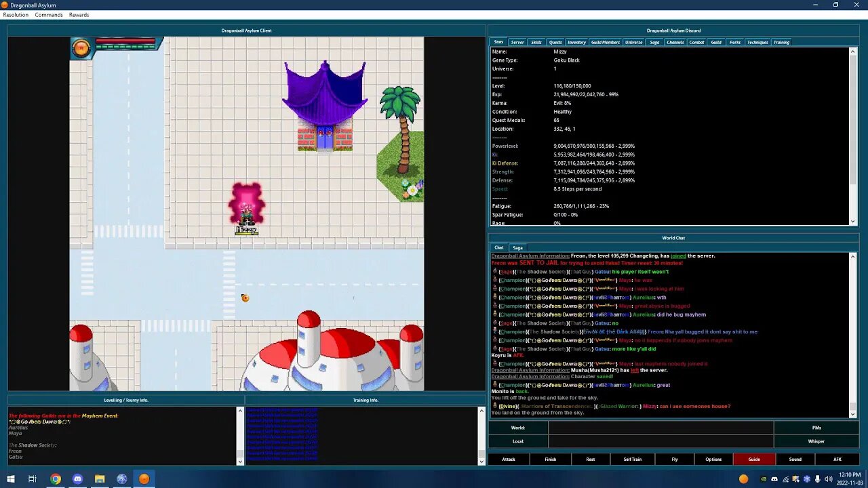Open the Commands menu
Viewport: 868px width, 488px height.
(49, 15)
